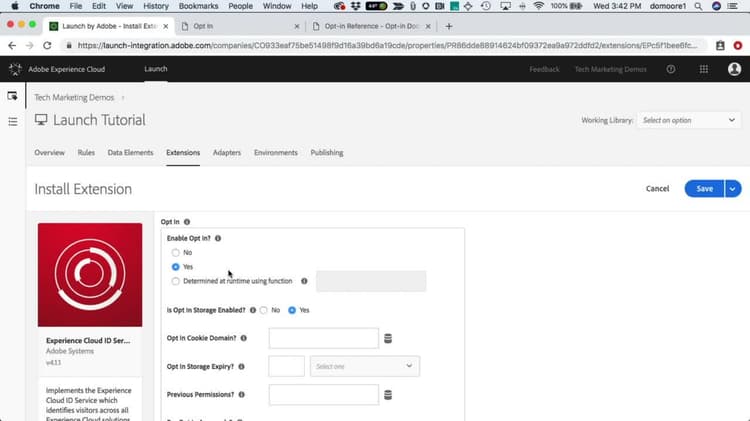Click info icon beside Enable Opt In?
750x421 pixels.
[x=218, y=238]
